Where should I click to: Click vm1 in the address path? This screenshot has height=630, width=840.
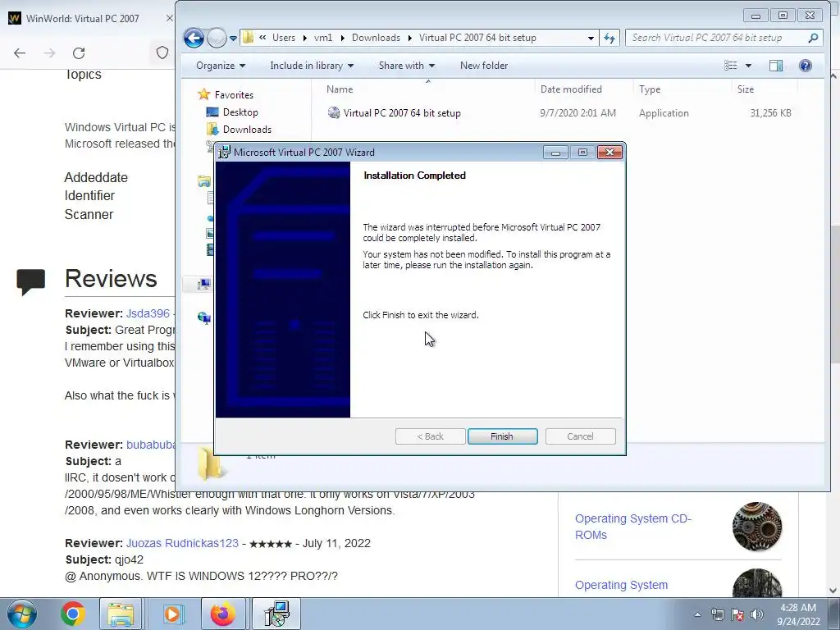(323, 38)
